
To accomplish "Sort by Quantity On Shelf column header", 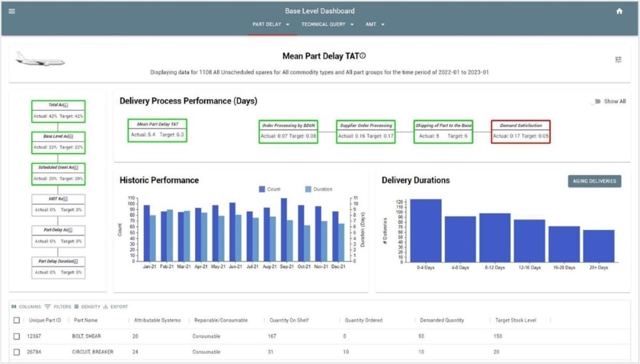I will pyautogui.click(x=289, y=320).
